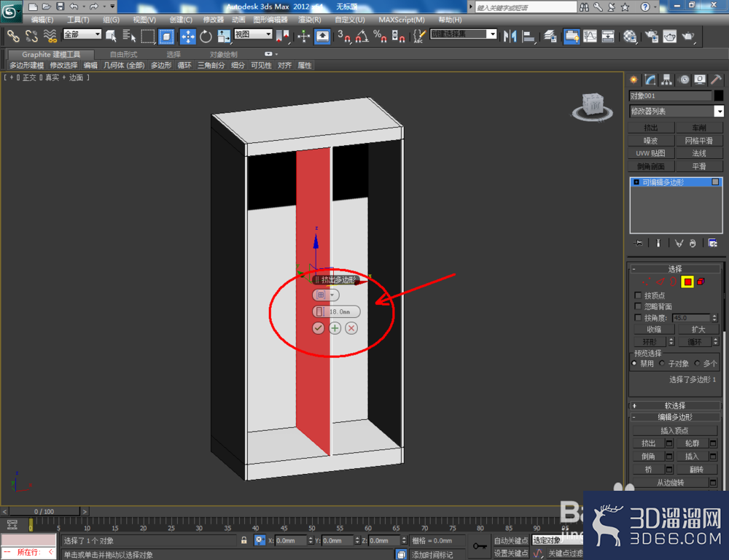
Task: Expand the 软选择 rollout
Action: (675, 405)
